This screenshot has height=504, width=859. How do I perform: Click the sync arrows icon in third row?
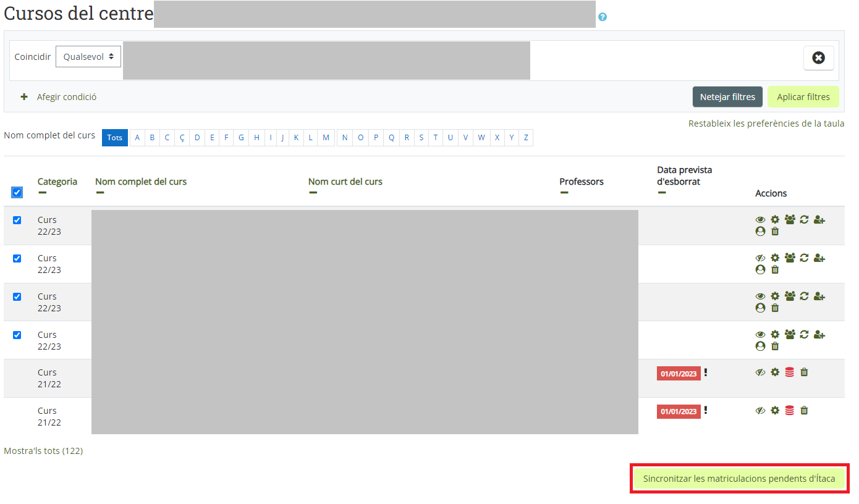(804, 296)
